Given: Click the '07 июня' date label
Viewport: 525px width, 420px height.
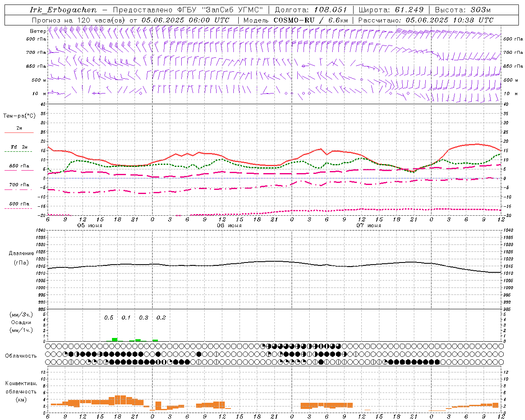Looking at the screenshot, I should 369,226.
